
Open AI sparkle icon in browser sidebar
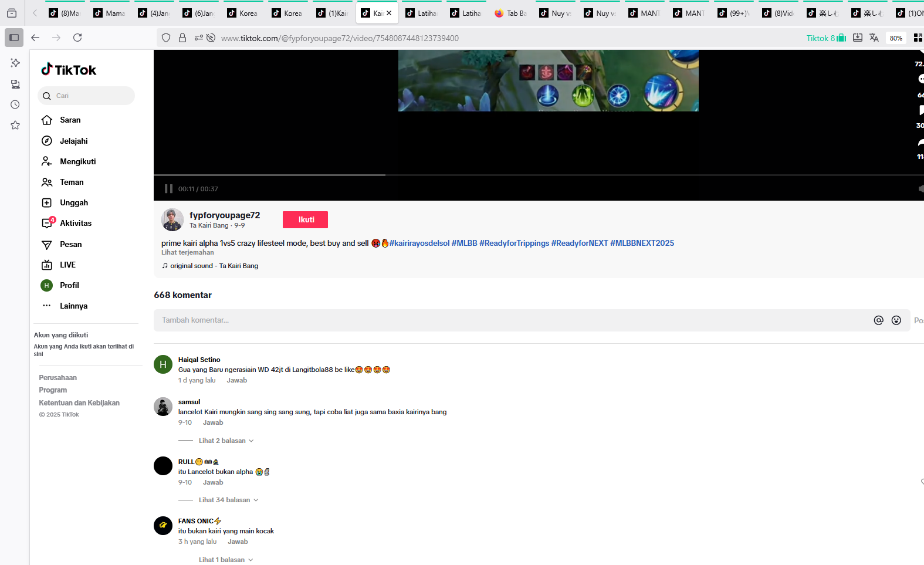pyautogui.click(x=15, y=63)
